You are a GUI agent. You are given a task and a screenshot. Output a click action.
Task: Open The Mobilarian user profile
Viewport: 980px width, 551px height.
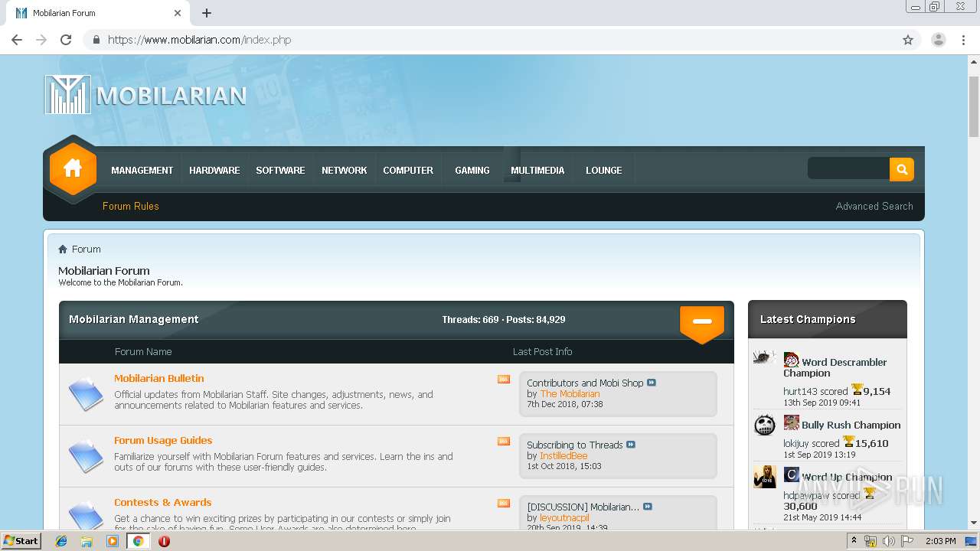(x=570, y=393)
